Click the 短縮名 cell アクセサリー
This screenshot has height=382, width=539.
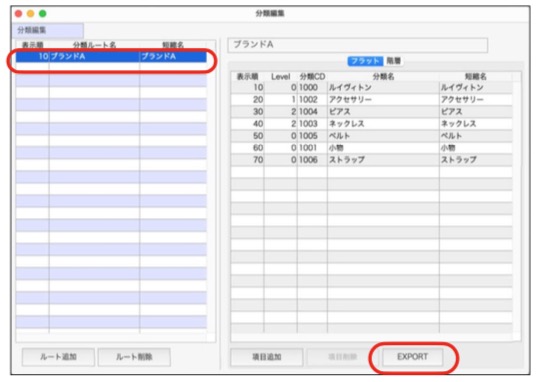point(476,99)
